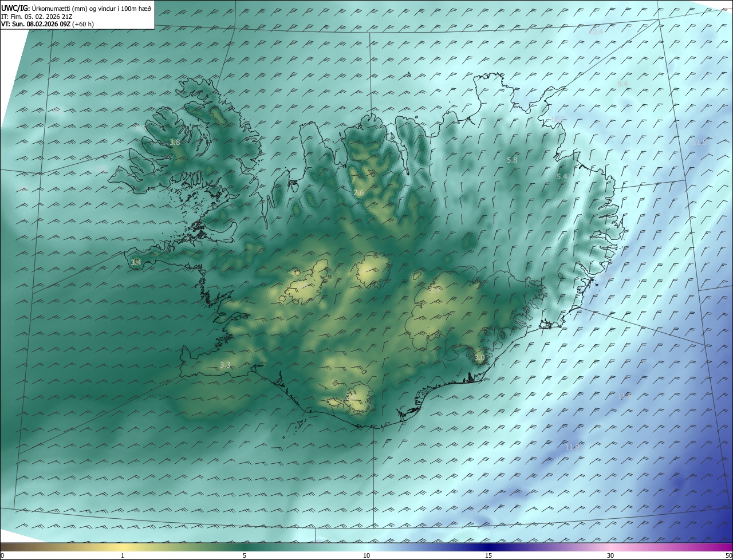This screenshot has width=733, height=560.
Task: Click the colorbar tick label 15
Action: [x=488, y=555]
